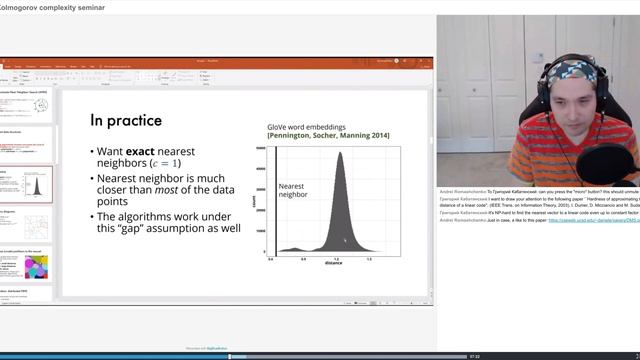Click the 'GloVe word embeddings' chart caption
Screen dimensions: 640x360
306,127
